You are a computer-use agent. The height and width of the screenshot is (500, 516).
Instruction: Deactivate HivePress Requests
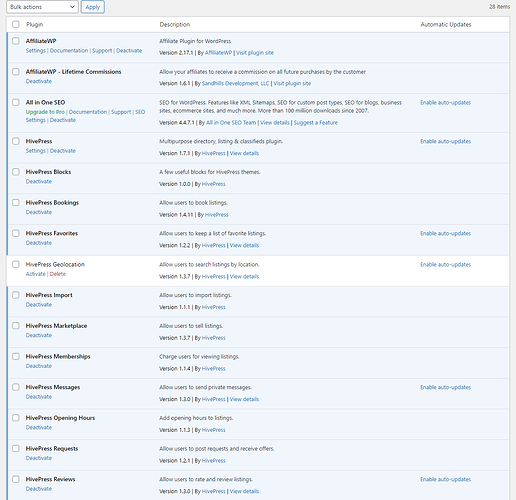[x=39, y=458]
